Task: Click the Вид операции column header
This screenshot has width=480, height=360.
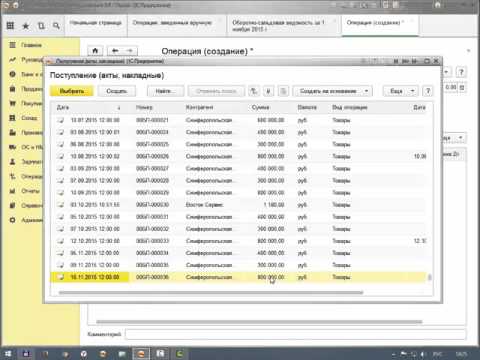Action: pyautogui.click(x=349, y=107)
